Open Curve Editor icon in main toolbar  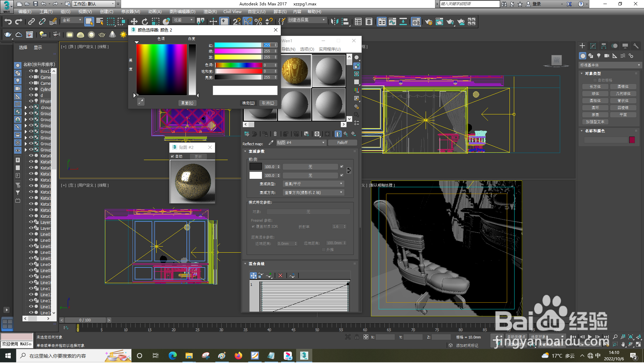(x=392, y=22)
